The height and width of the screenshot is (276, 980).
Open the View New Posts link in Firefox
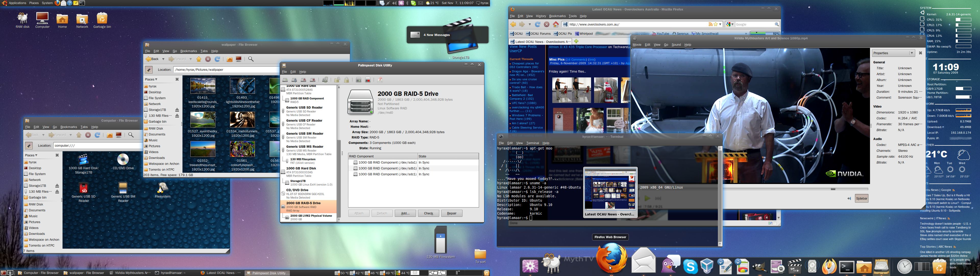523,47
